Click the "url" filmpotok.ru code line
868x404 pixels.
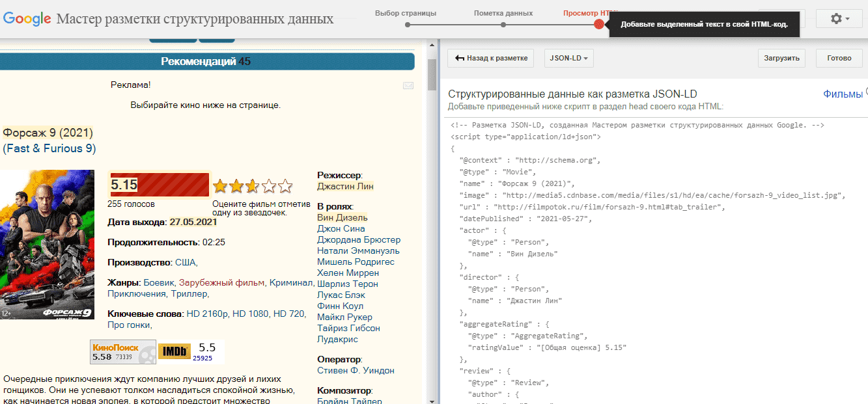pos(593,207)
